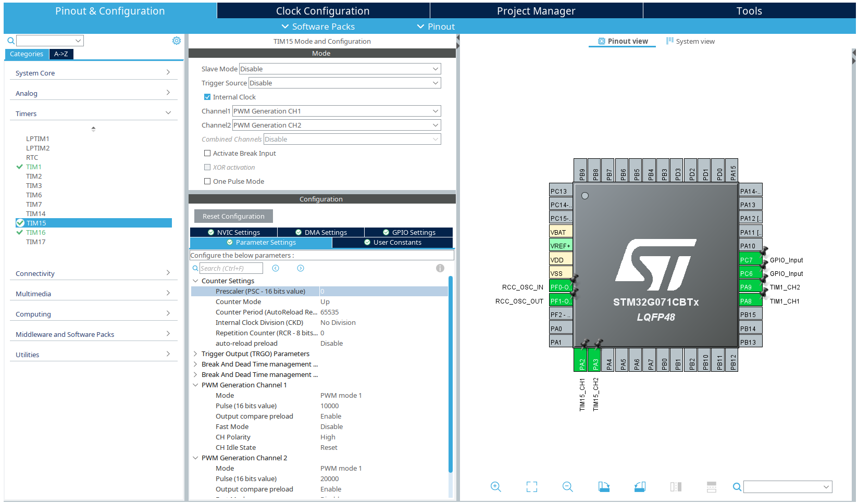Screen dimensions: 858x504
Task: Rotate chip view counter-clockwise icon
Action: click(x=640, y=487)
